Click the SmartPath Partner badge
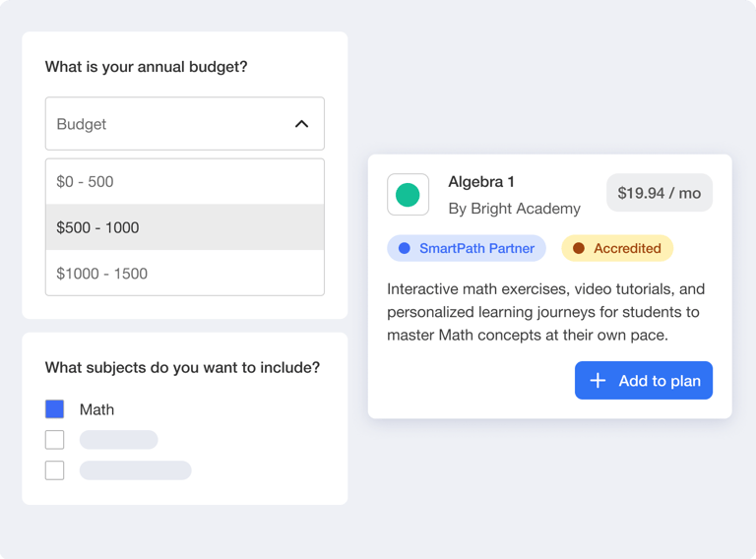756x559 pixels. [x=467, y=248]
